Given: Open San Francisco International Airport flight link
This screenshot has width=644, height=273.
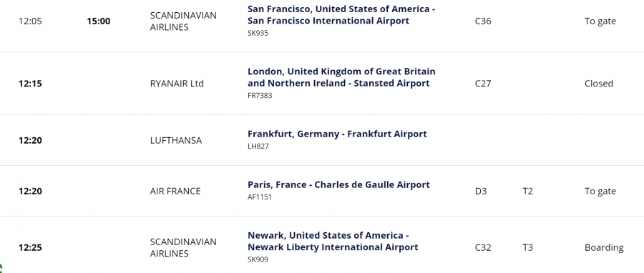Looking at the screenshot, I should [341, 15].
